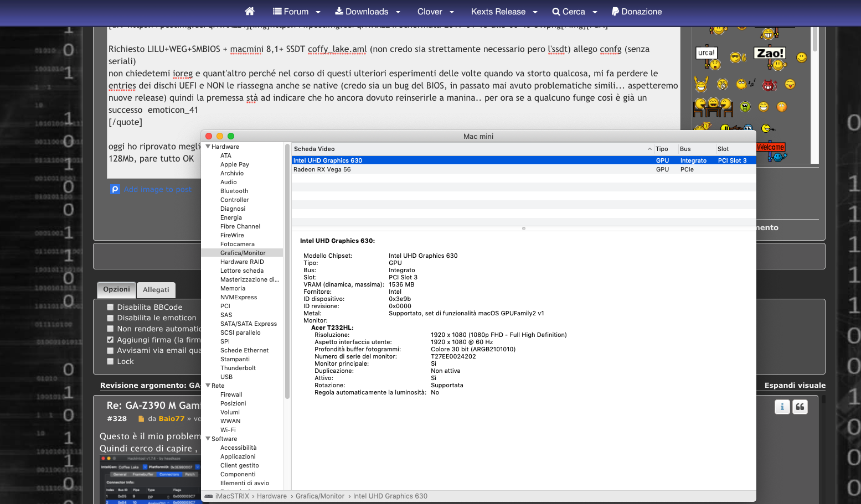This screenshot has width=861, height=504.
Task: Select NVMExpress in Hardware list
Action: (239, 297)
